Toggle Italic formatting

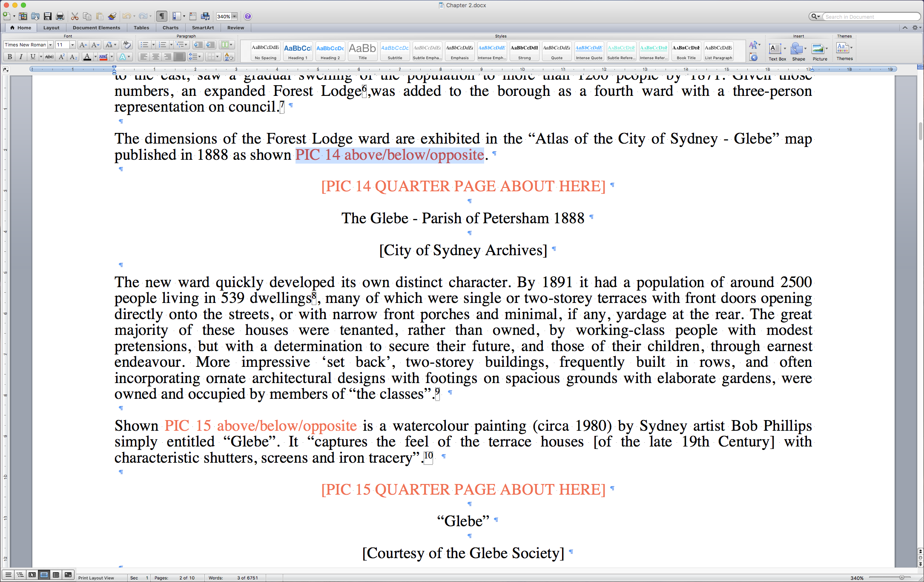21,57
